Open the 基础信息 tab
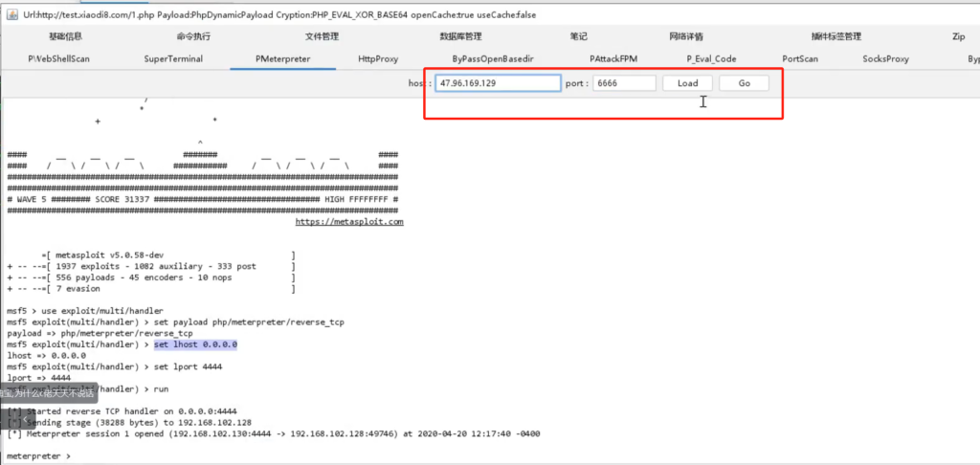 [x=65, y=37]
